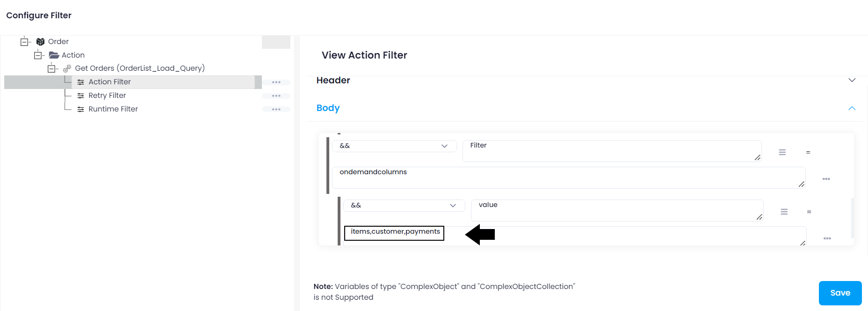Click the hamburger icon beside the value field
The image size is (868, 311).
click(784, 212)
